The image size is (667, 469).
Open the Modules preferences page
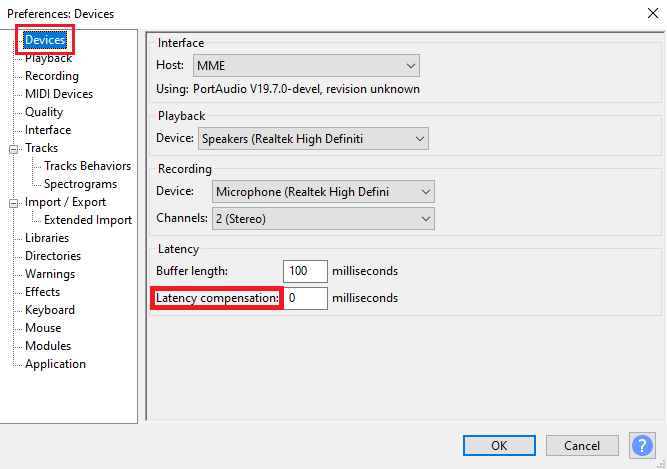tap(48, 346)
